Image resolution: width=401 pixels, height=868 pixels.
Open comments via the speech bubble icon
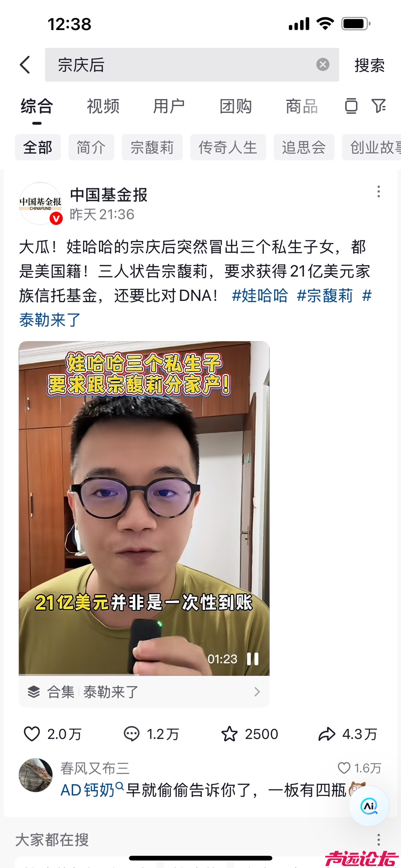[131, 734]
